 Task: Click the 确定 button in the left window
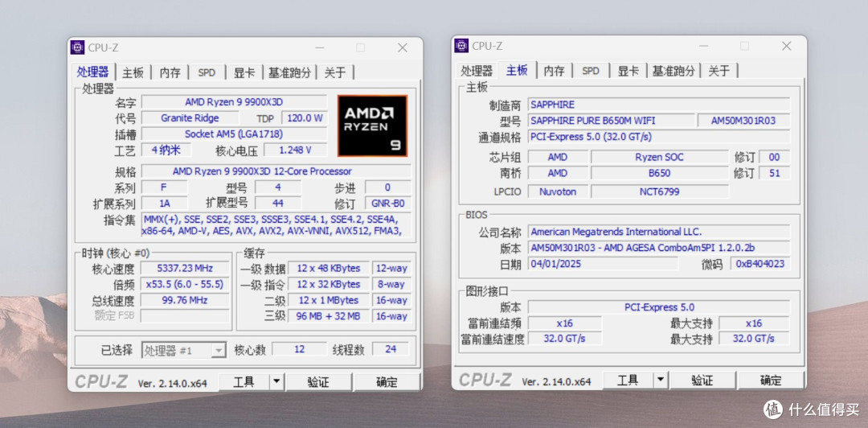point(387,381)
